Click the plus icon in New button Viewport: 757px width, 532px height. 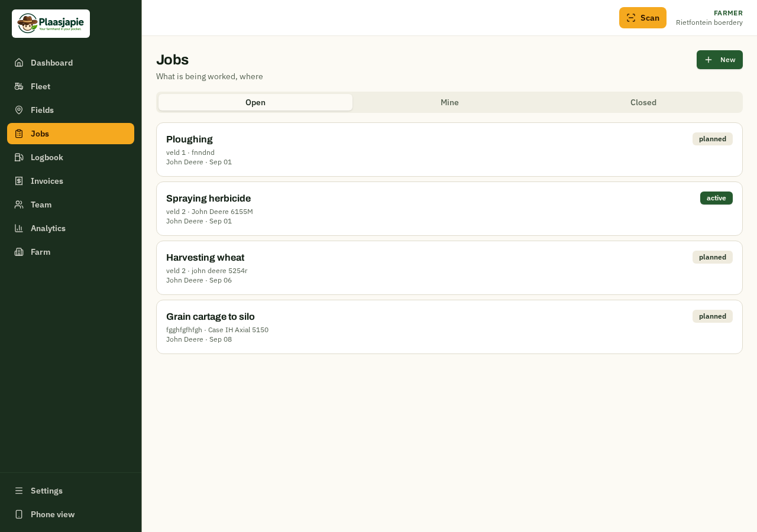pyautogui.click(x=709, y=60)
